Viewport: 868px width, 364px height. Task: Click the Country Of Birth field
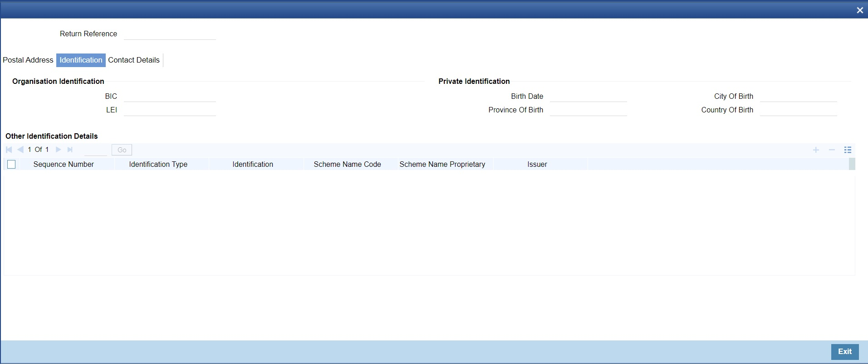pos(799,110)
